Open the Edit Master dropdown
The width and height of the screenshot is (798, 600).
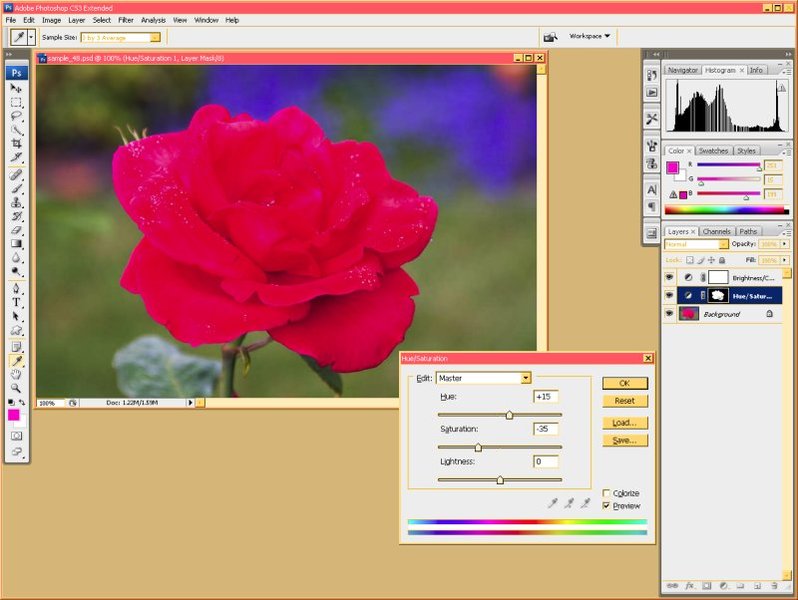tap(525, 378)
